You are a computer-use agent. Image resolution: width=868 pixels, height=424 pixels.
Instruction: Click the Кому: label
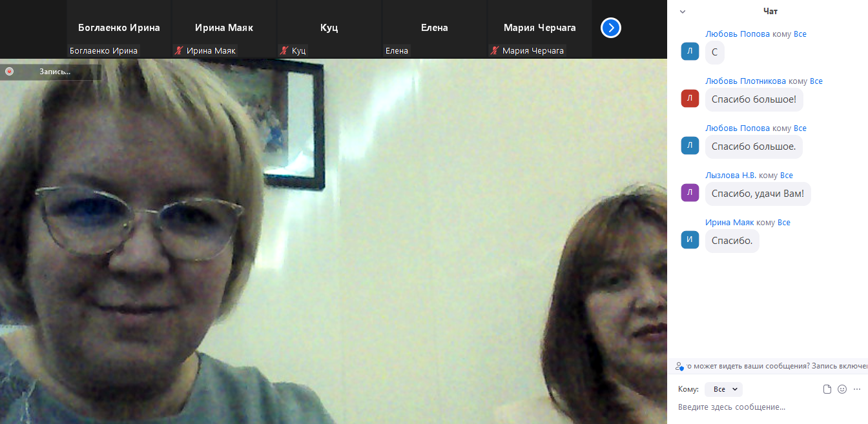[x=688, y=389]
